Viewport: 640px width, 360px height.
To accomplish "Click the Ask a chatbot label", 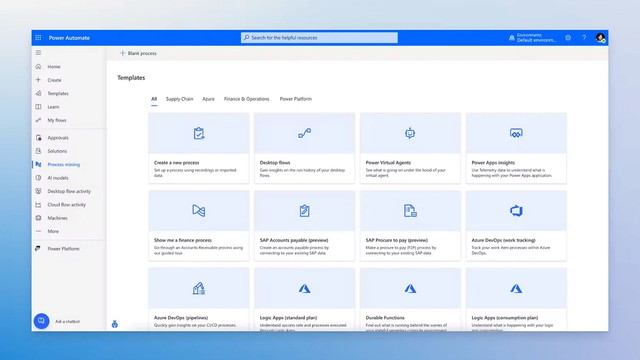I will (x=67, y=322).
